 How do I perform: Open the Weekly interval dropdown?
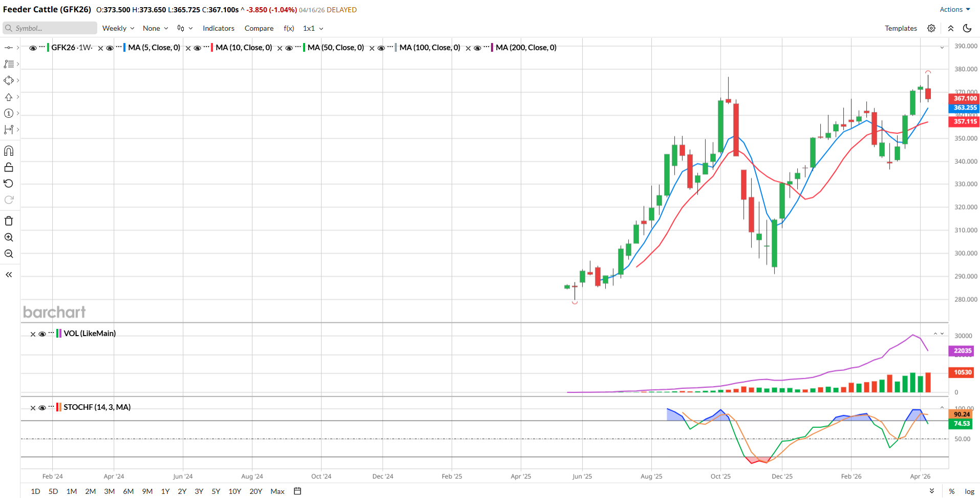[118, 28]
